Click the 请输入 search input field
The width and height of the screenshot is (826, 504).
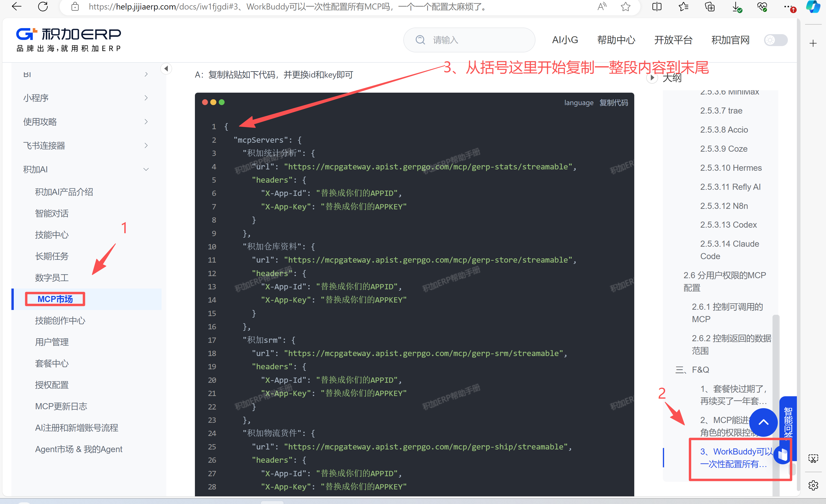click(469, 40)
